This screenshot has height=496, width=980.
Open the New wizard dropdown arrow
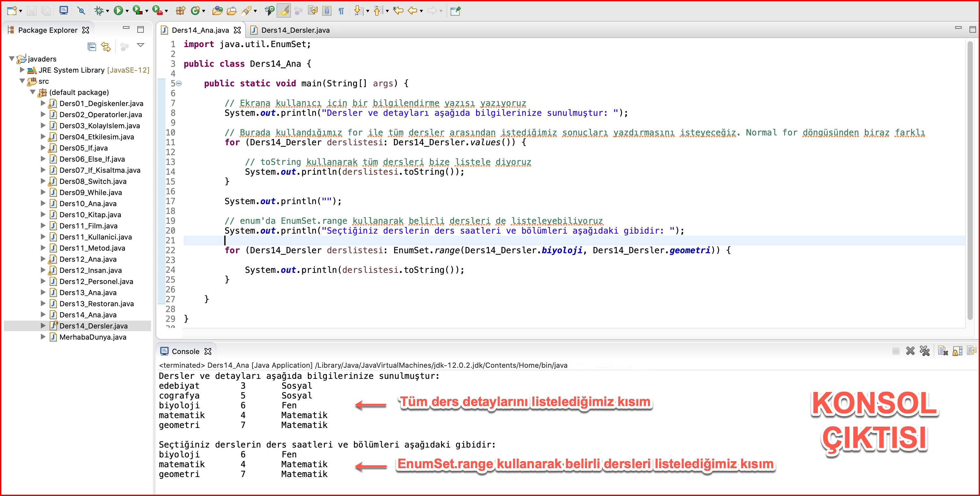point(21,11)
